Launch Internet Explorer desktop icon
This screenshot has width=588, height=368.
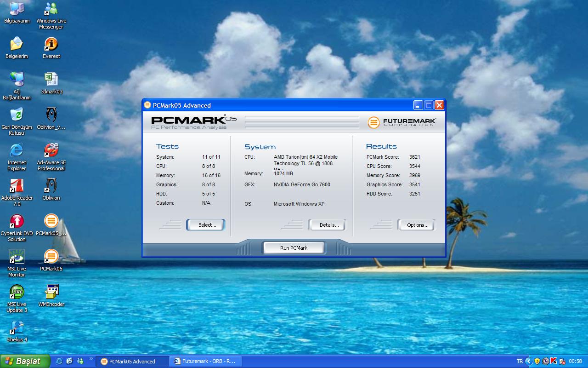point(17,157)
